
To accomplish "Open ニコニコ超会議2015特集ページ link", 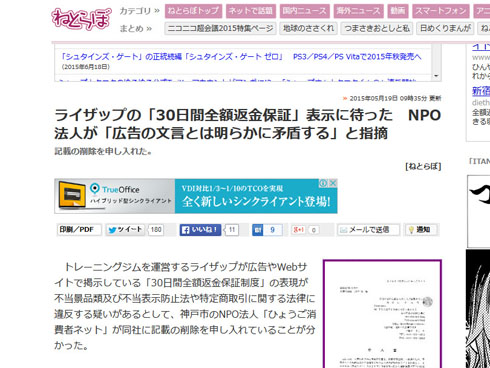I will coord(220,28).
